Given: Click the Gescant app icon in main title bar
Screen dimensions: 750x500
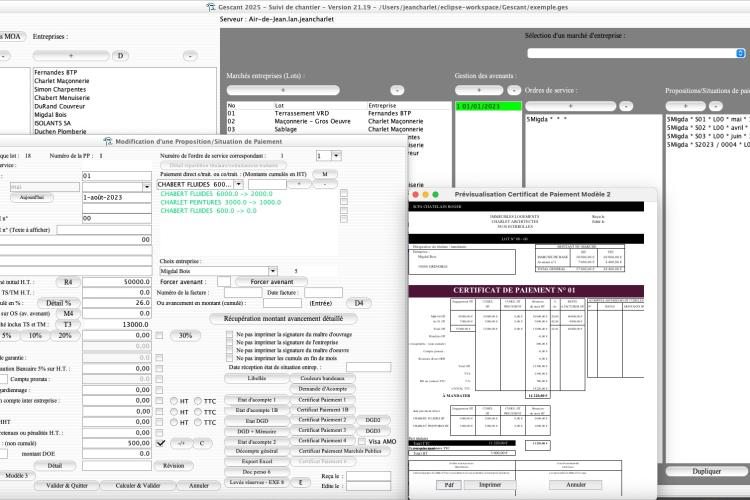Looking at the screenshot, I should coord(211,7).
